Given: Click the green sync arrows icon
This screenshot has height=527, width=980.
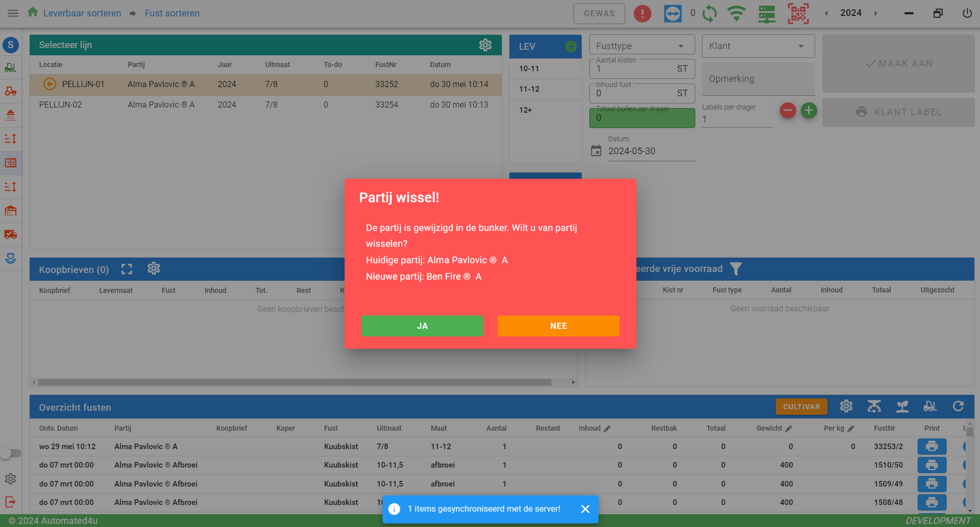Looking at the screenshot, I should (x=710, y=13).
